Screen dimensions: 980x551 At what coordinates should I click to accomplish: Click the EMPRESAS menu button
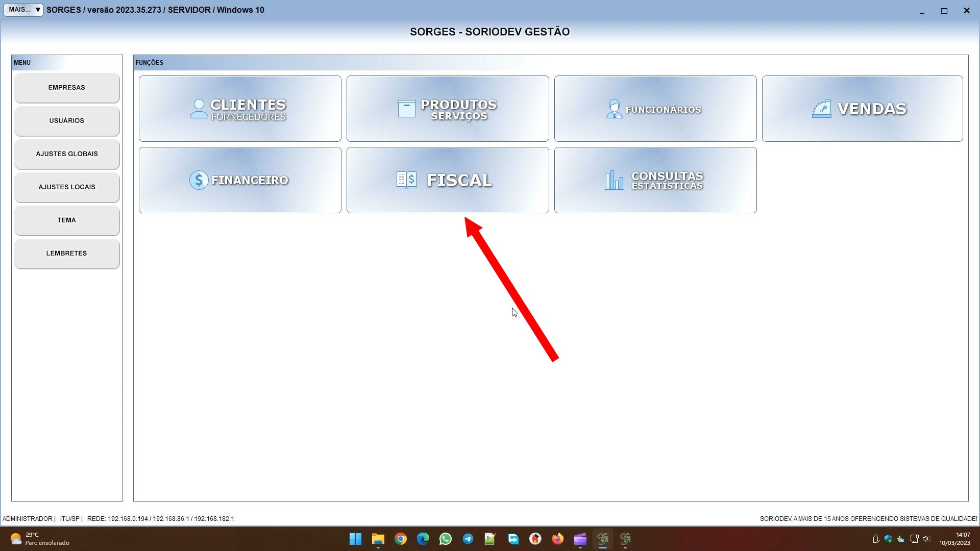click(x=67, y=88)
